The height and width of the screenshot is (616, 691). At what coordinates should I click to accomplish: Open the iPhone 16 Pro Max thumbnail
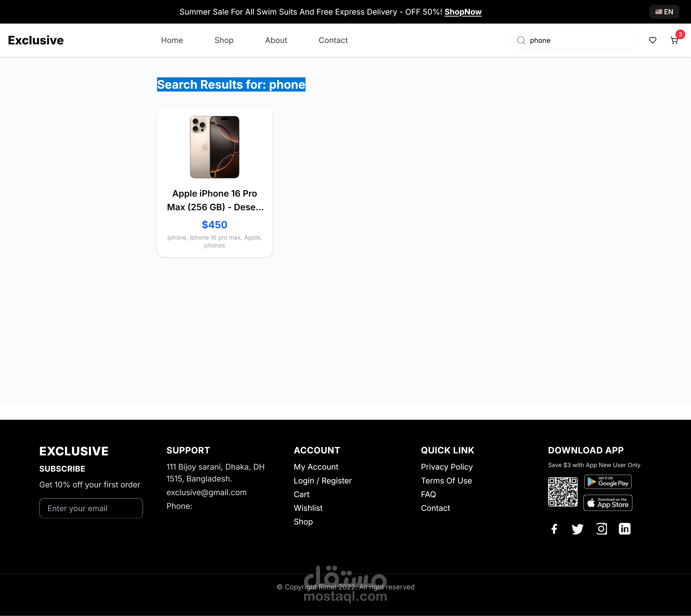pyautogui.click(x=214, y=147)
